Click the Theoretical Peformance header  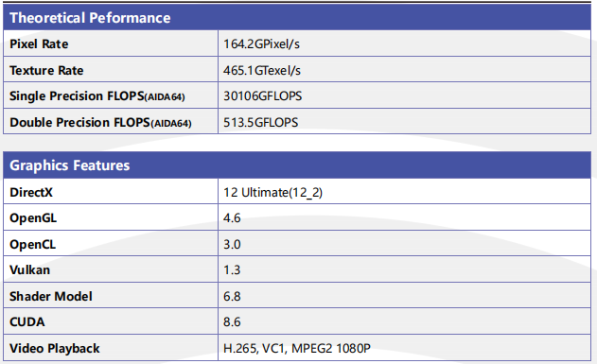click(x=90, y=18)
